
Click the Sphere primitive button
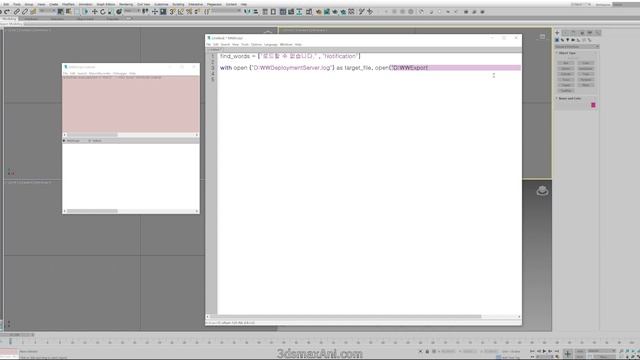565,69
